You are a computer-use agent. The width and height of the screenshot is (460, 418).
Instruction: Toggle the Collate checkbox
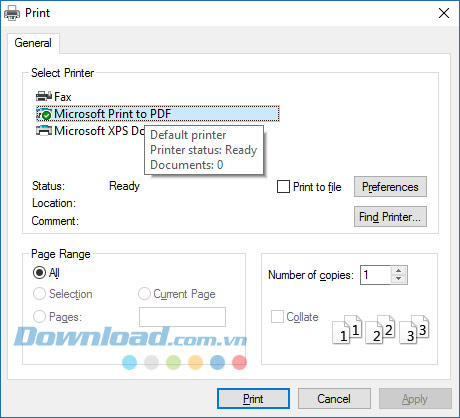(x=277, y=317)
